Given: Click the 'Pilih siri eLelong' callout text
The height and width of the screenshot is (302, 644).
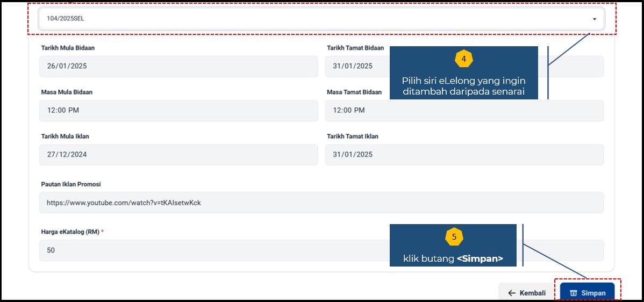Looking at the screenshot, I should click(463, 86).
